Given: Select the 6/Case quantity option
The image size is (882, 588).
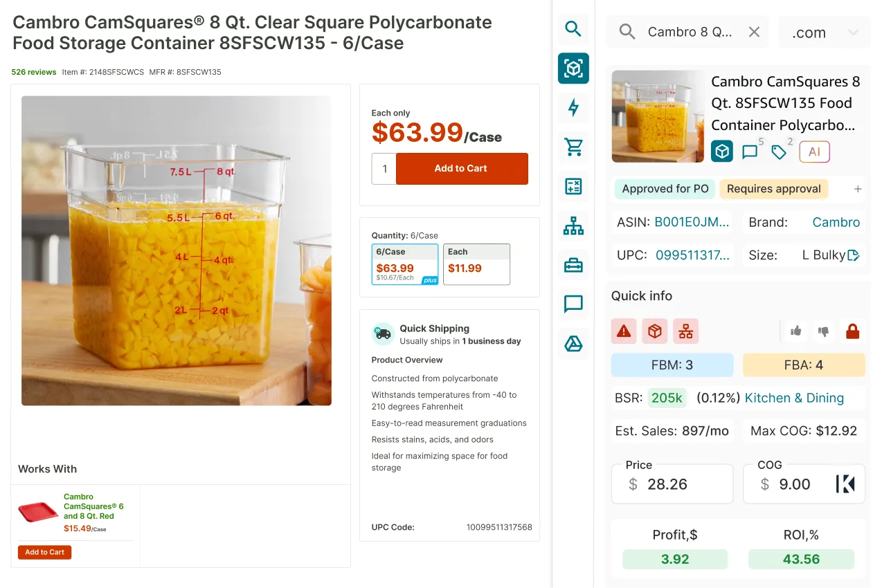Looking at the screenshot, I should (405, 264).
